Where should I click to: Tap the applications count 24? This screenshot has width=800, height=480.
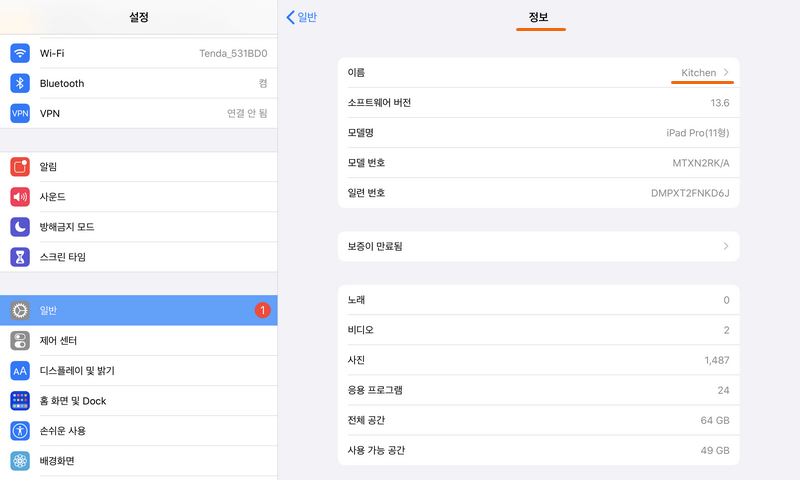tap(723, 390)
